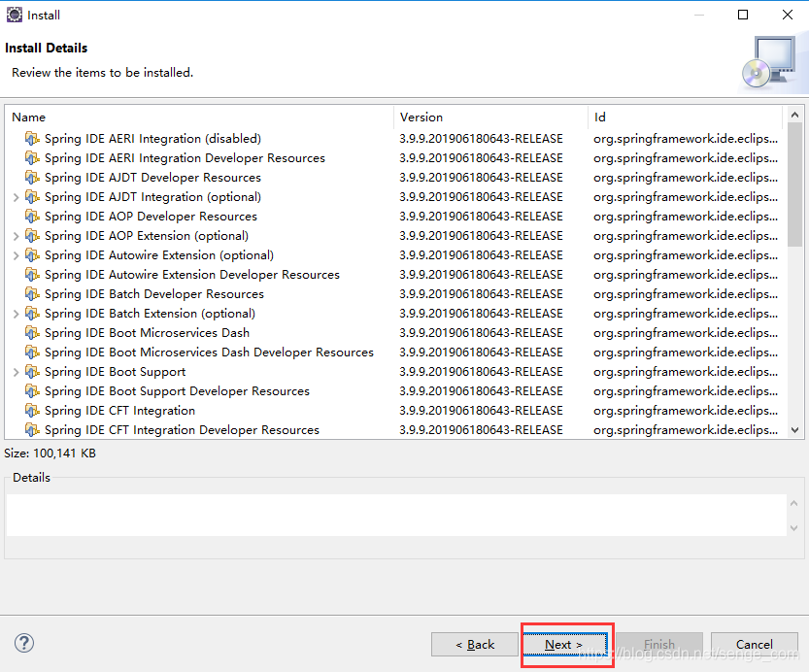Click Details pane scroll up arrow
Image resolution: width=809 pixels, height=672 pixels.
point(794,503)
